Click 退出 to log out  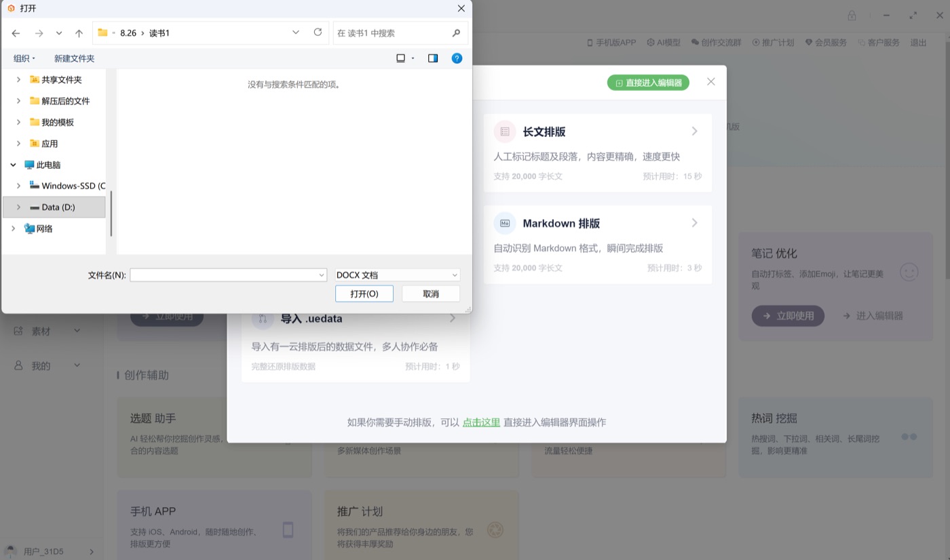click(919, 42)
